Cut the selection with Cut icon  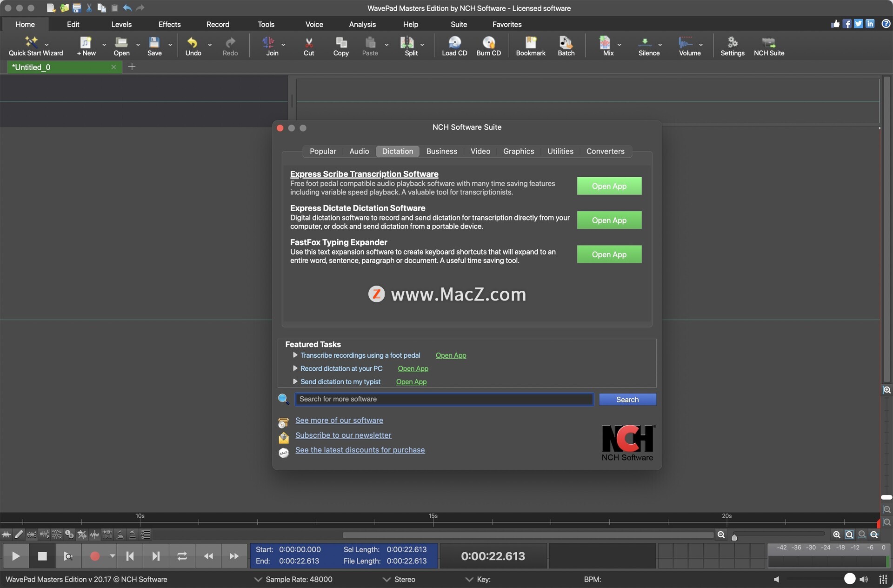coord(309,47)
